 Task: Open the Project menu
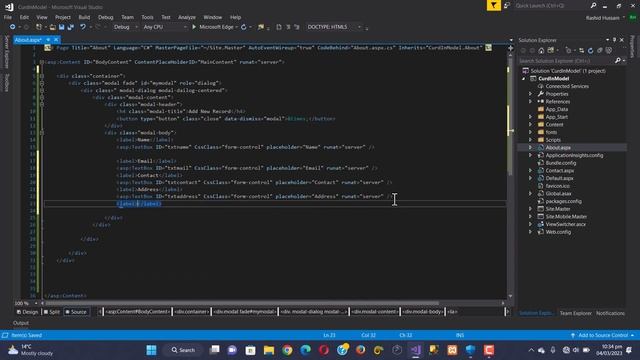pyautogui.click(x=63, y=17)
